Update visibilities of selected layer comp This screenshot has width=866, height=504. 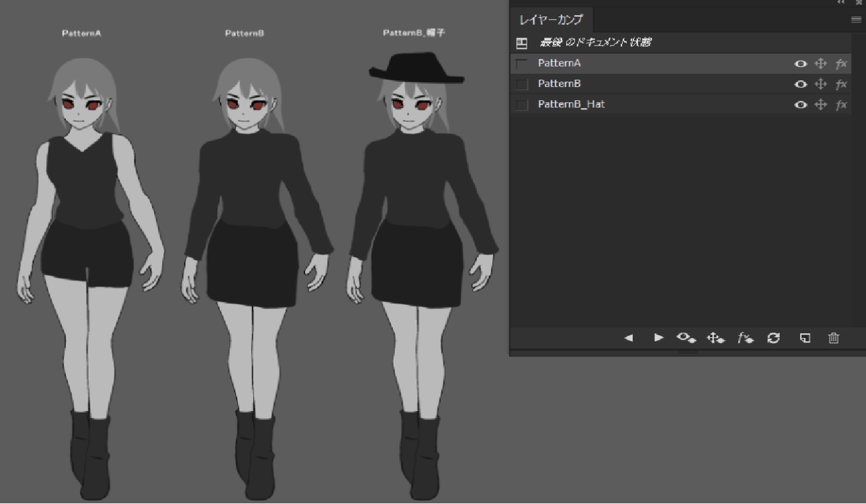686,338
